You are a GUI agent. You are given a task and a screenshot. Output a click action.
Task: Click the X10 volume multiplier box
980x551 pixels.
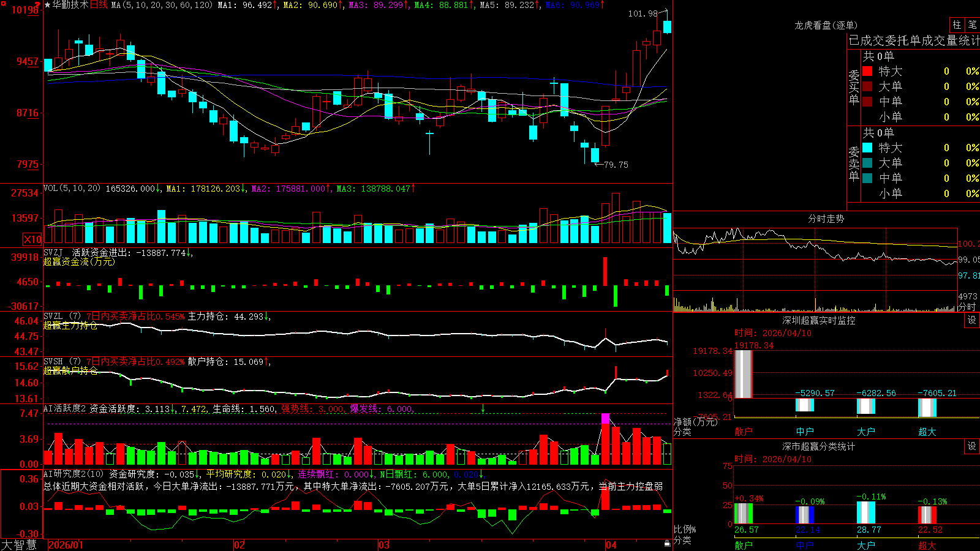tap(32, 239)
